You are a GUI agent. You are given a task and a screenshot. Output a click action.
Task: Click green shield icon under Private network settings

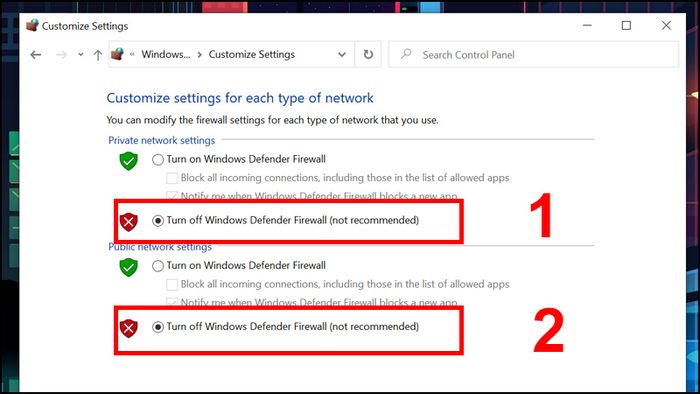coord(129,161)
